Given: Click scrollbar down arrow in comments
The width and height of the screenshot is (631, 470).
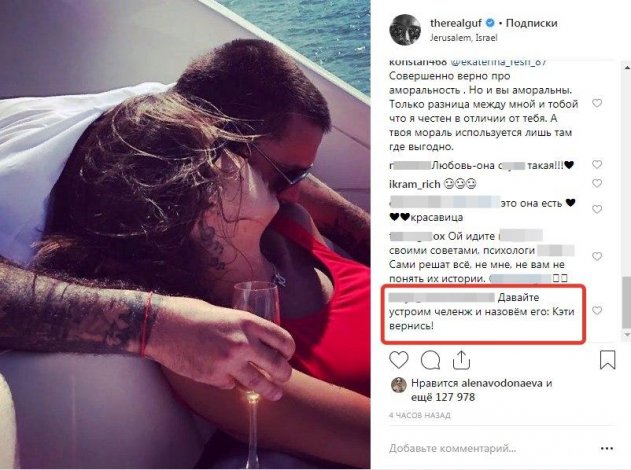Looking at the screenshot, I should tap(627, 335).
